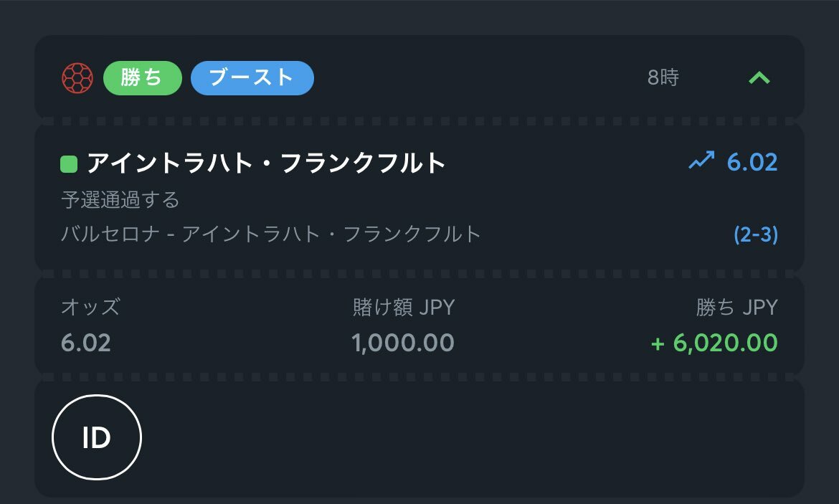Click green square indicator beside team name
Viewport: 839px width, 504px height.
(x=69, y=165)
